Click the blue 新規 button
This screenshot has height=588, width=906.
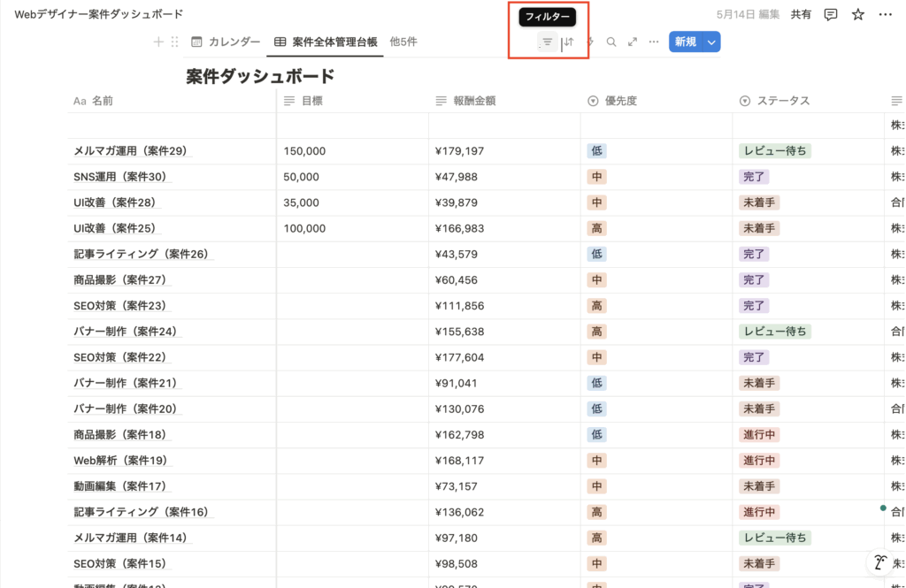click(685, 42)
